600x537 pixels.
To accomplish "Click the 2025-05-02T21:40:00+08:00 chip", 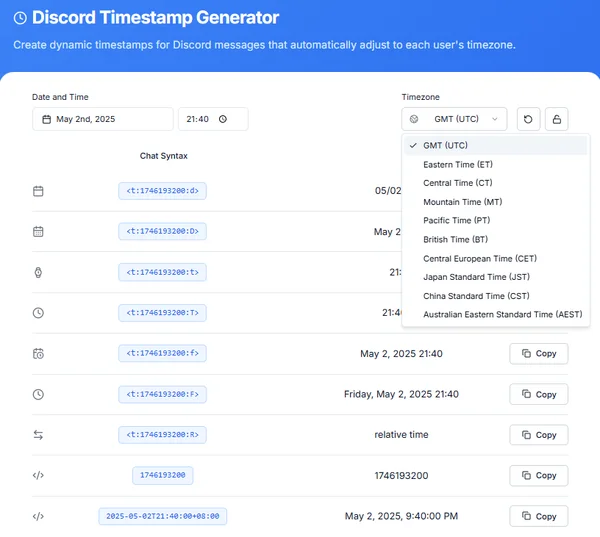I will [163, 516].
